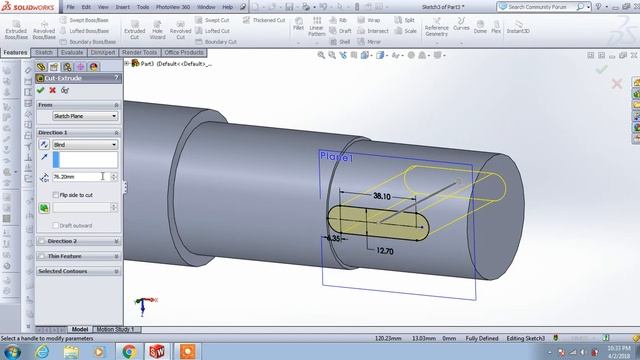Select Thickened Cut tool
This screenshot has height=360, width=640.
click(264, 20)
